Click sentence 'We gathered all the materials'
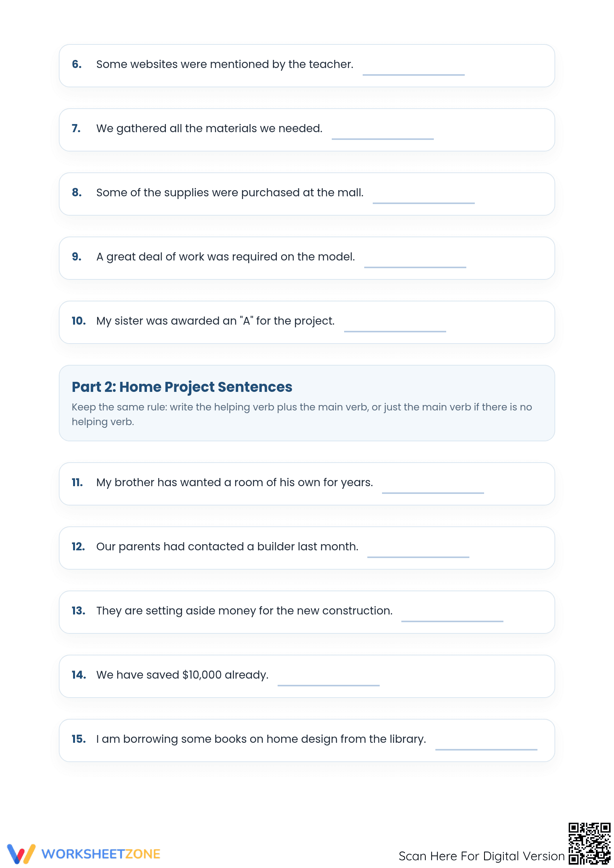The image size is (614, 868). pos(209,129)
